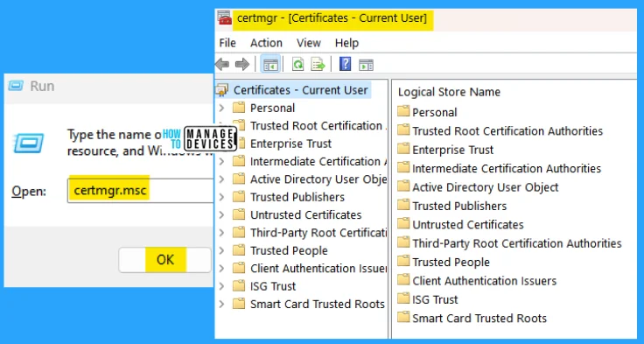Select Enterprise Trust in the left tree

pos(290,144)
